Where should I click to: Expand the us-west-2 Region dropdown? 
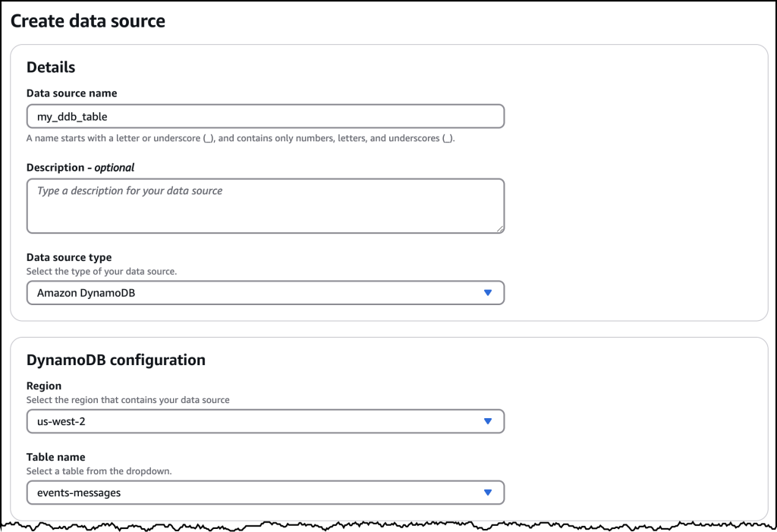(x=266, y=421)
